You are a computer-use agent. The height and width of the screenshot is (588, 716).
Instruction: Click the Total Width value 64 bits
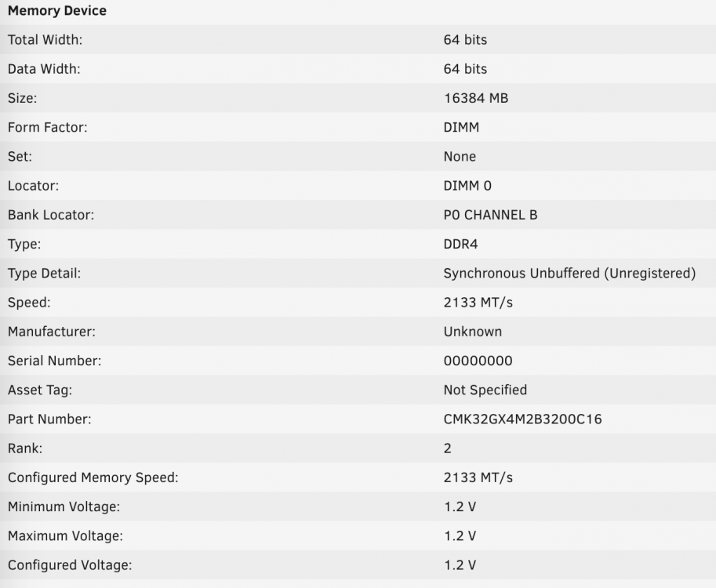coord(465,40)
